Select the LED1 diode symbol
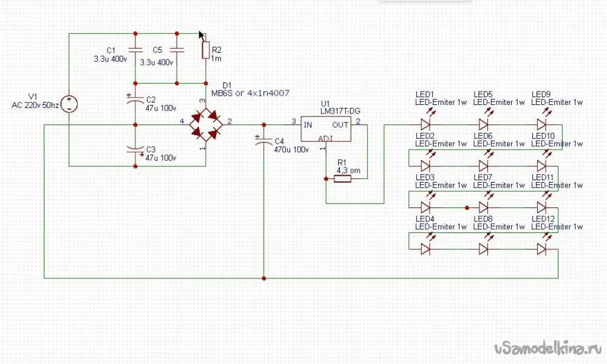This screenshot has width=607, height=364. click(x=426, y=124)
